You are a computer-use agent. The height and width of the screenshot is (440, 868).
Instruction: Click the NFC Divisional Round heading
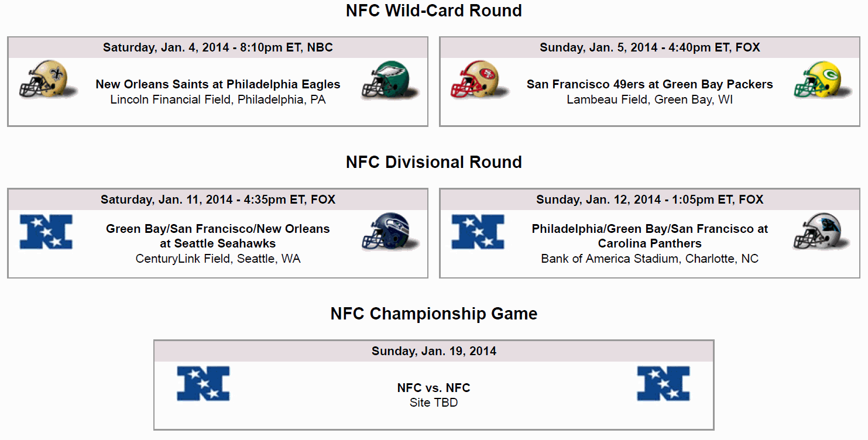434,162
